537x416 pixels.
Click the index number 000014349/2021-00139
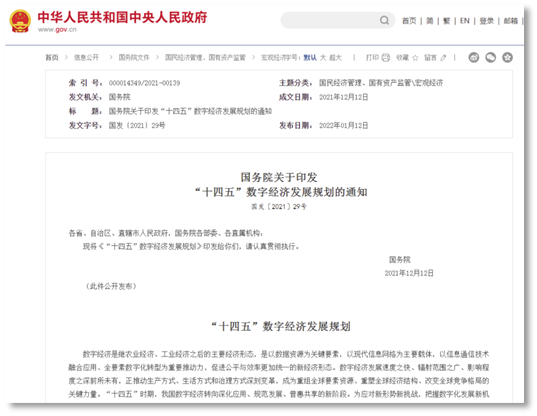click(144, 83)
